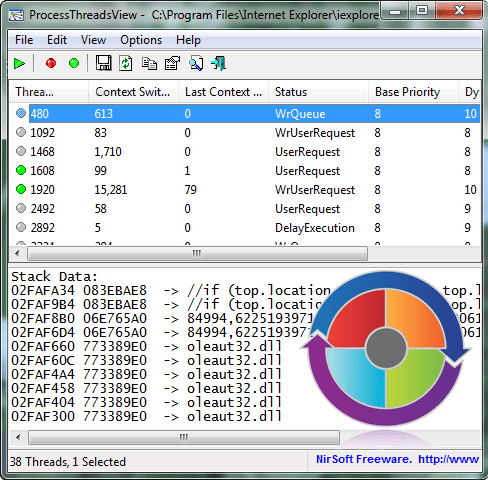
Task: Maximize the ProcessThreadsView window
Action: (422, 11)
